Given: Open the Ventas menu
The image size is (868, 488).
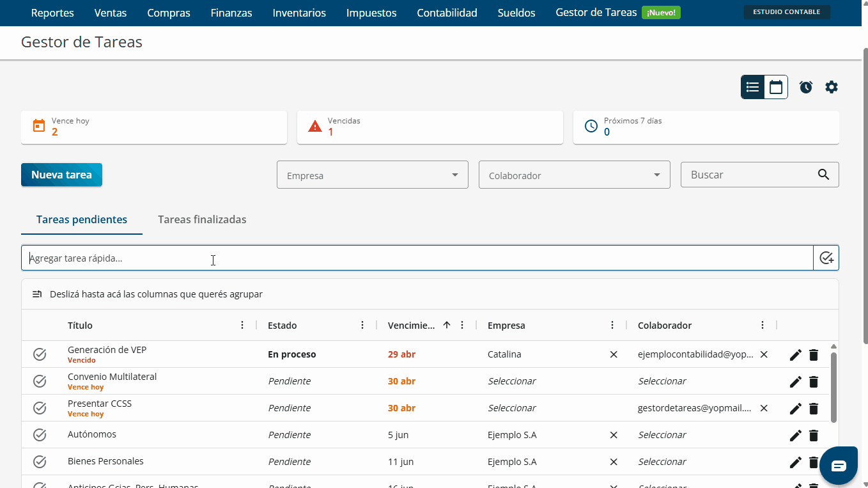Looking at the screenshot, I should (111, 13).
